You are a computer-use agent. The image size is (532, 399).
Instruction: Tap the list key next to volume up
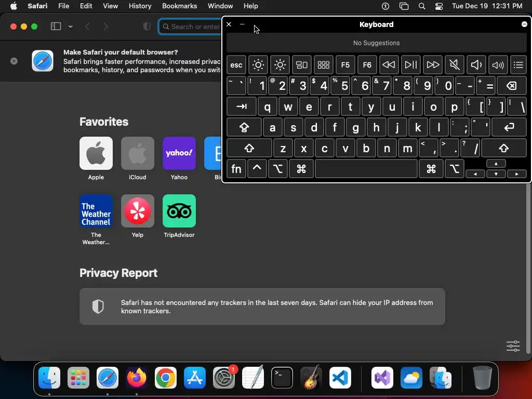coord(518,65)
